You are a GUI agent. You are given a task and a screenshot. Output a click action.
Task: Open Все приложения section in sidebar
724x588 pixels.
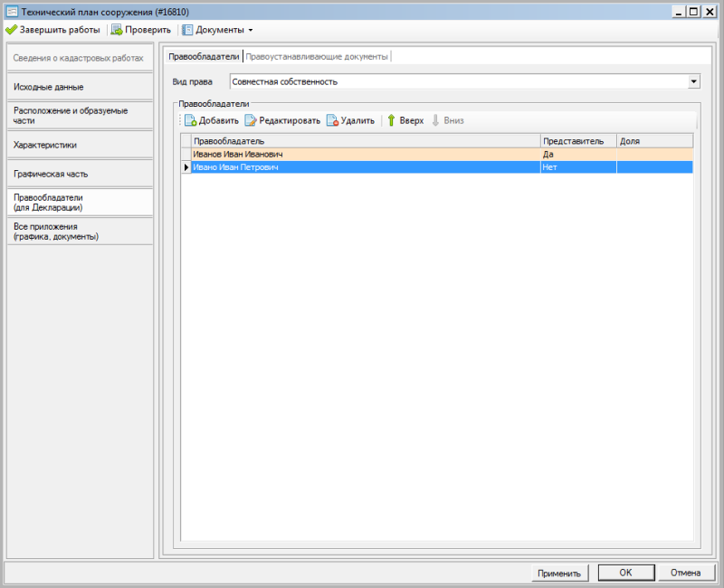click(79, 232)
